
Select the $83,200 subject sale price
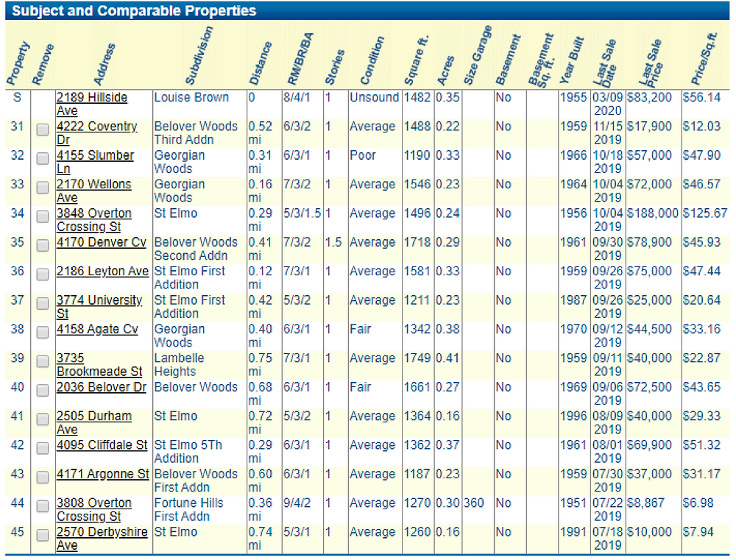[649, 97]
